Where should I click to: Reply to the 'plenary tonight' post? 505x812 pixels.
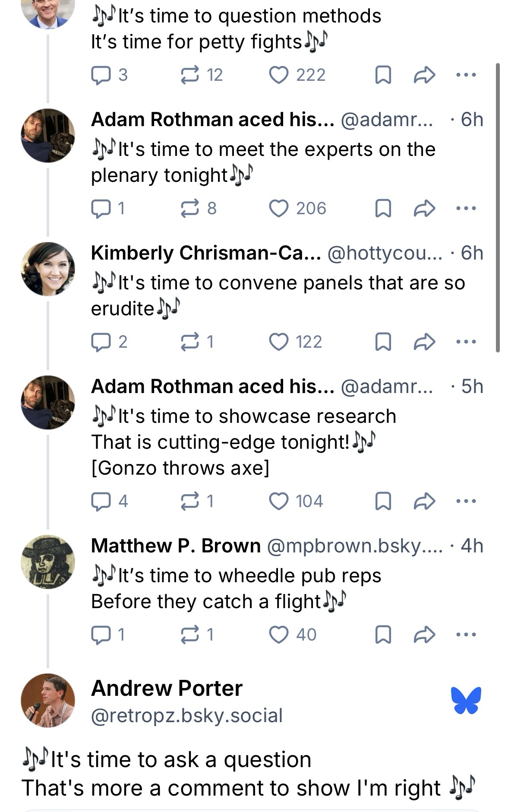pos(100,209)
